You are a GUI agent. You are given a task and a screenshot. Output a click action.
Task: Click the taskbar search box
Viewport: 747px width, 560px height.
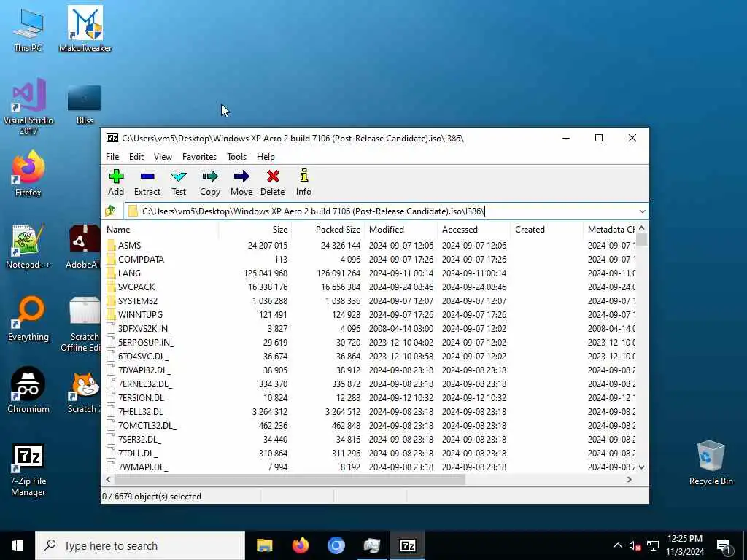point(140,545)
